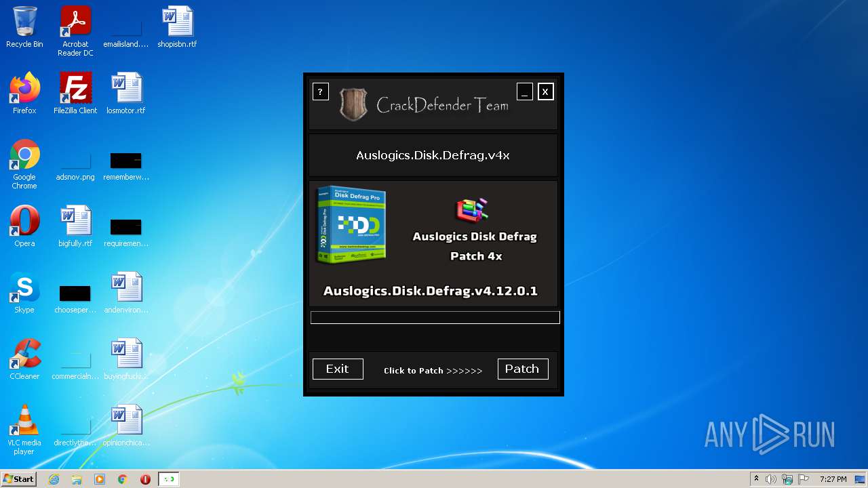Open Windows Explorer from the taskbar
The image size is (868, 488).
point(77,479)
